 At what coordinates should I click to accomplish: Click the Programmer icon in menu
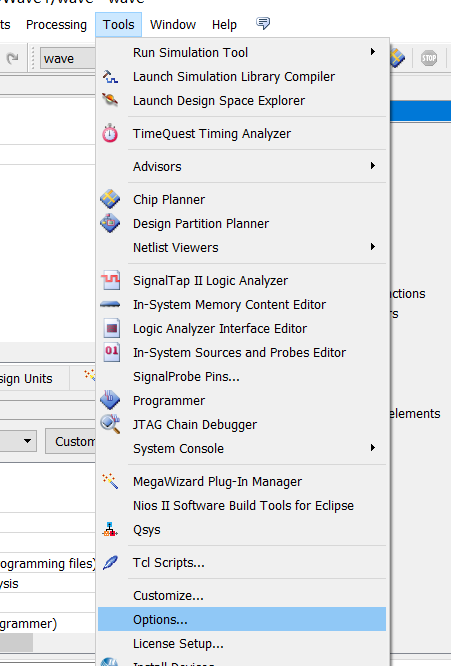tap(110, 400)
